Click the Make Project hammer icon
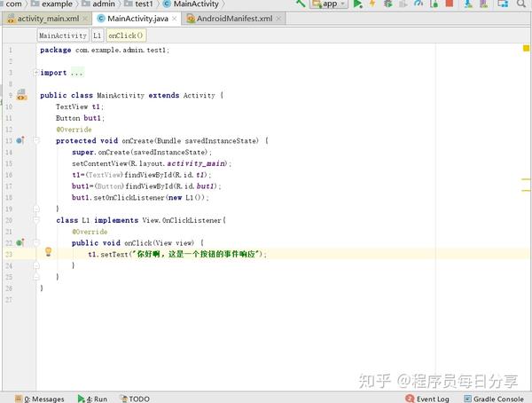Screen dimensions: 532x403 [301, 4]
